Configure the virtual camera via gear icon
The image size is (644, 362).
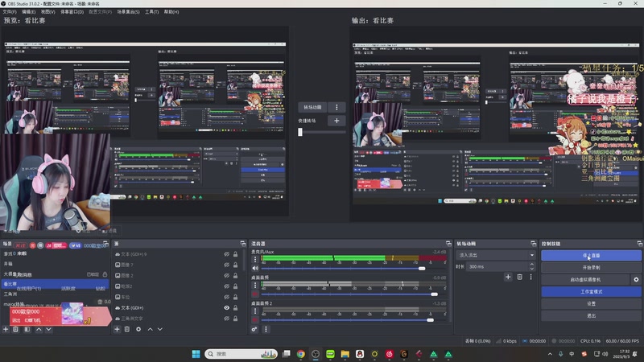pos(636,279)
